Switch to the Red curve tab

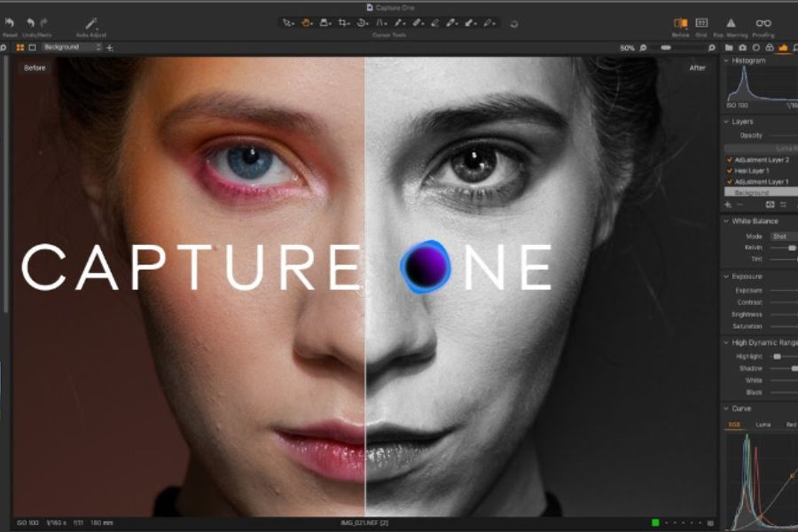click(x=791, y=425)
